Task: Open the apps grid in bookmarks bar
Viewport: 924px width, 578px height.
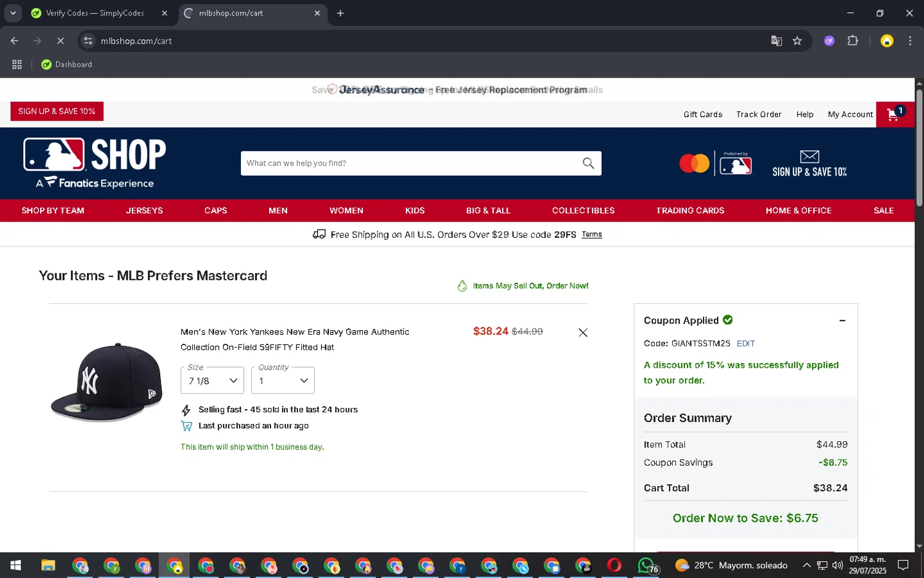Action: click(17, 64)
